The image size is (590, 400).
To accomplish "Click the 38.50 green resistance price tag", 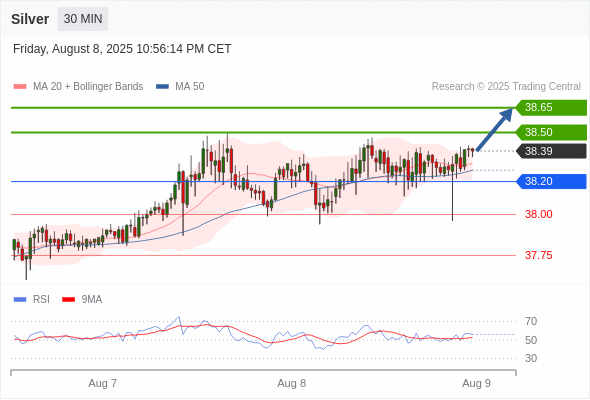I will pyautogui.click(x=551, y=132).
